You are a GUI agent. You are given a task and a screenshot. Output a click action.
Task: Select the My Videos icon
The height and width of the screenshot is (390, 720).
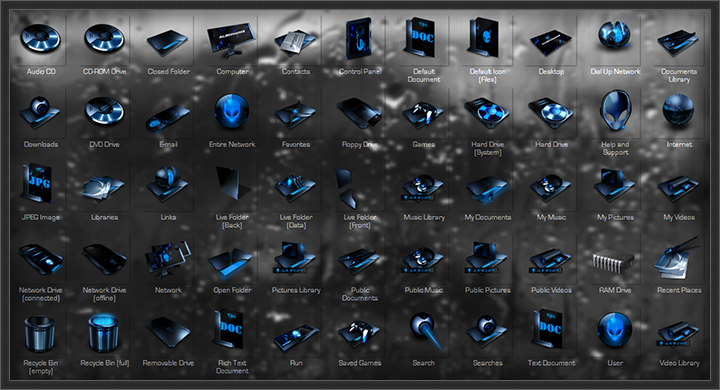[678, 188]
